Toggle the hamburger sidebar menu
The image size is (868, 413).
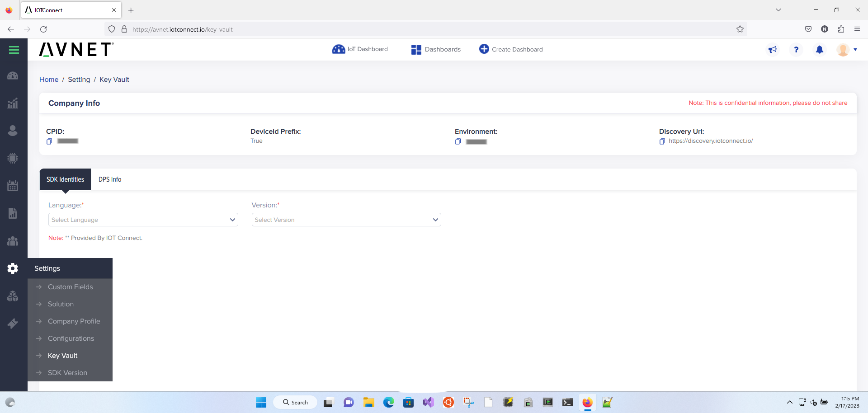tap(14, 50)
